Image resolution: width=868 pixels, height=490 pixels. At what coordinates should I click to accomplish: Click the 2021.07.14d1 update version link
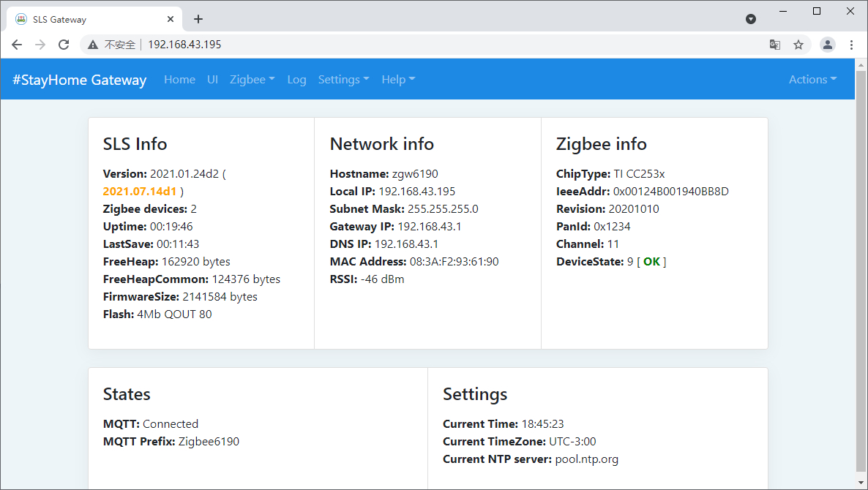(x=140, y=192)
